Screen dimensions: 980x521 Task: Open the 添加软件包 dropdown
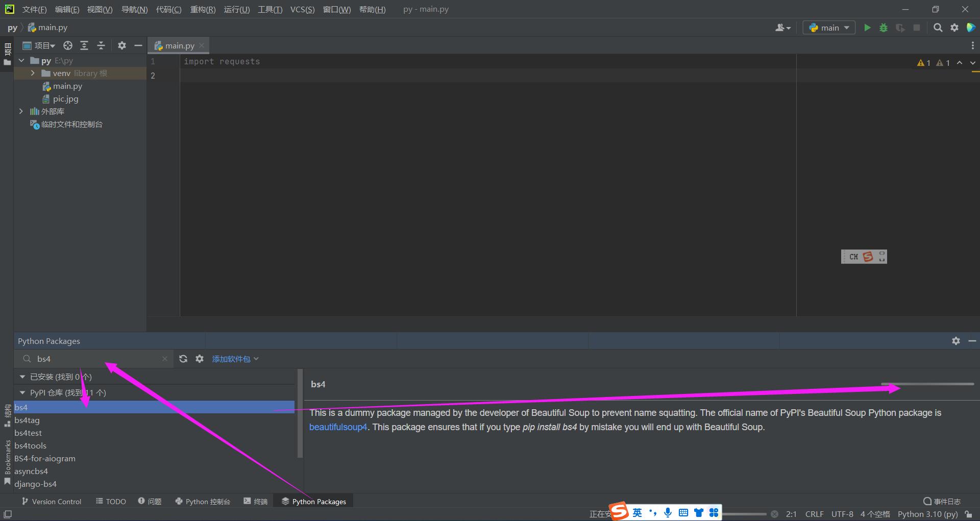[235, 359]
